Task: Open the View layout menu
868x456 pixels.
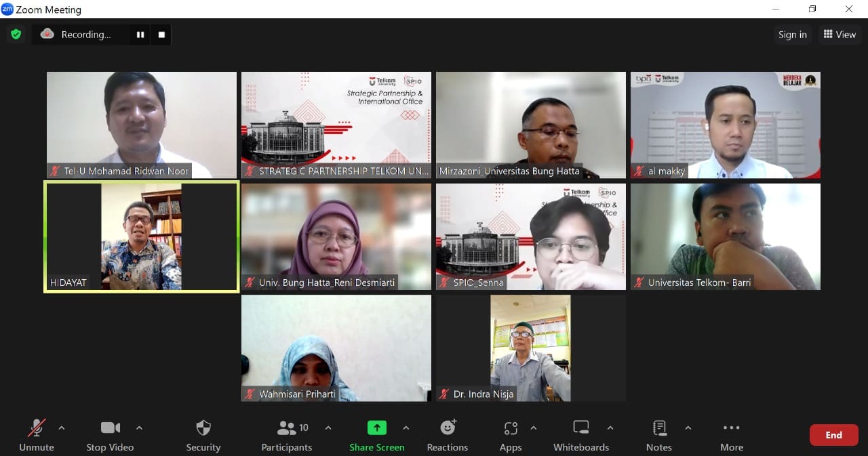Action: pyautogui.click(x=840, y=35)
